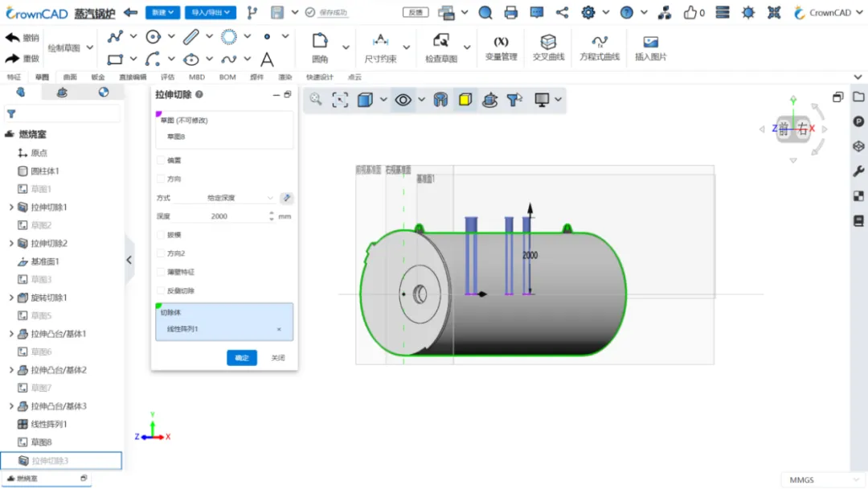Switch to the 直接编辑 tab
The width and height of the screenshot is (868, 489).
pos(133,77)
